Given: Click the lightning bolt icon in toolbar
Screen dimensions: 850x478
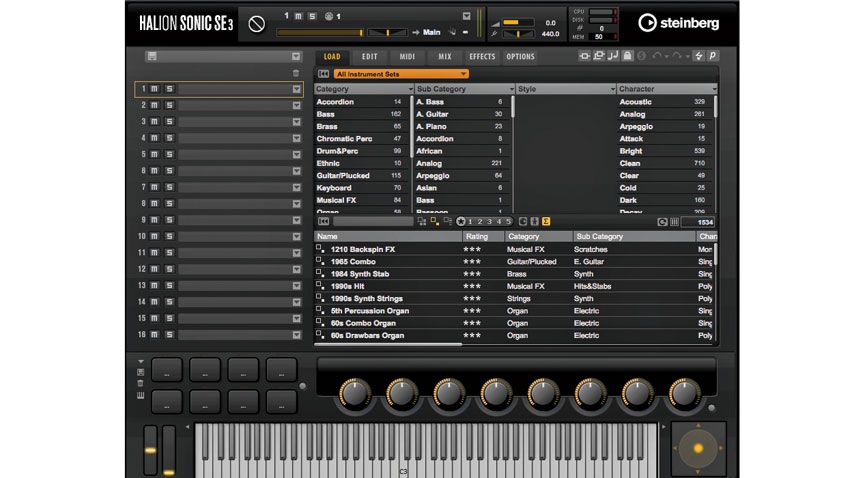Looking at the screenshot, I should click(x=699, y=56).
